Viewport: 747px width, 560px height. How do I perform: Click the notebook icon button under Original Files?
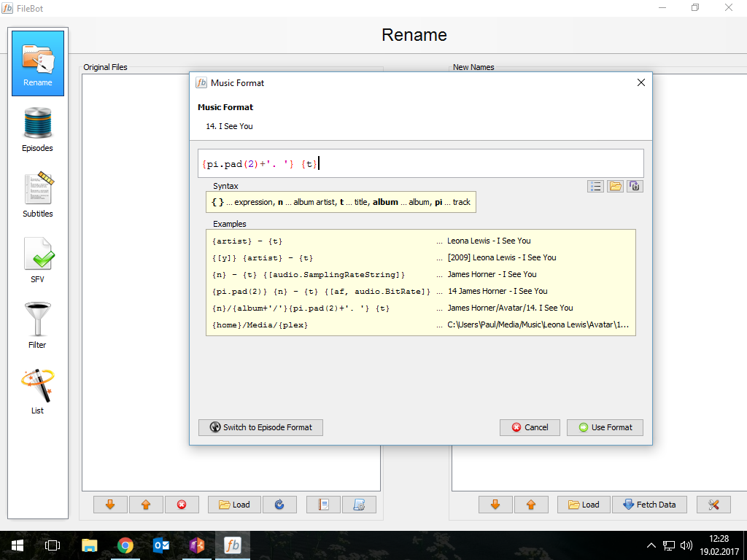coord(323,505)
